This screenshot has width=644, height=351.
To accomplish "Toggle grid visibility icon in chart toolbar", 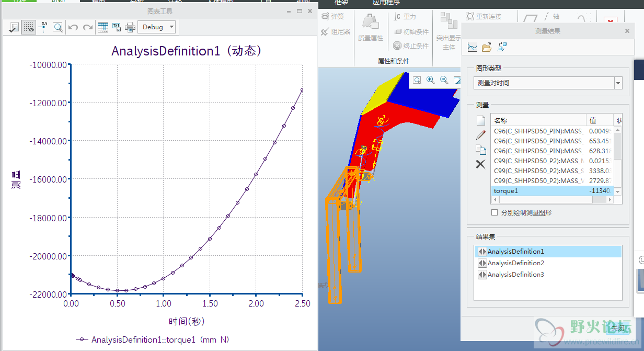I will tap(29, 27).
